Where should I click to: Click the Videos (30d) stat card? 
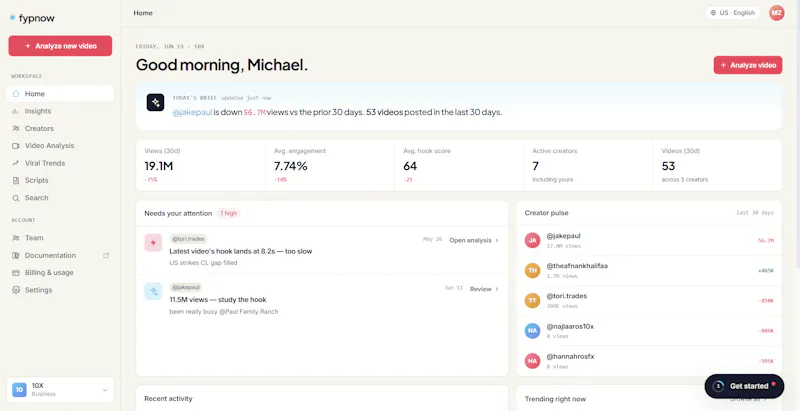coord(717,165)
